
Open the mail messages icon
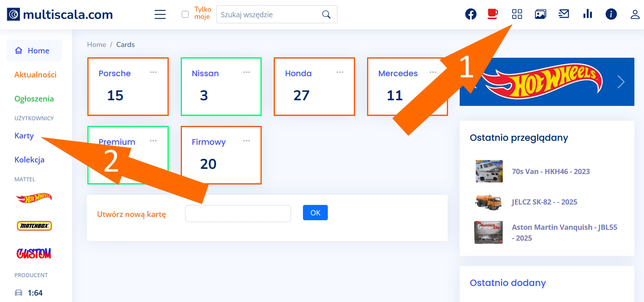point(564,14)
